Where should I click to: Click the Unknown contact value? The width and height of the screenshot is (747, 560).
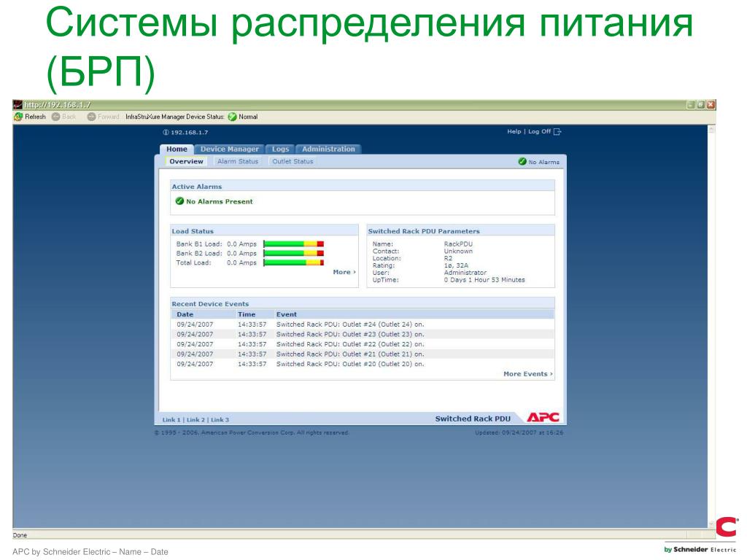[x=458, y=251]
